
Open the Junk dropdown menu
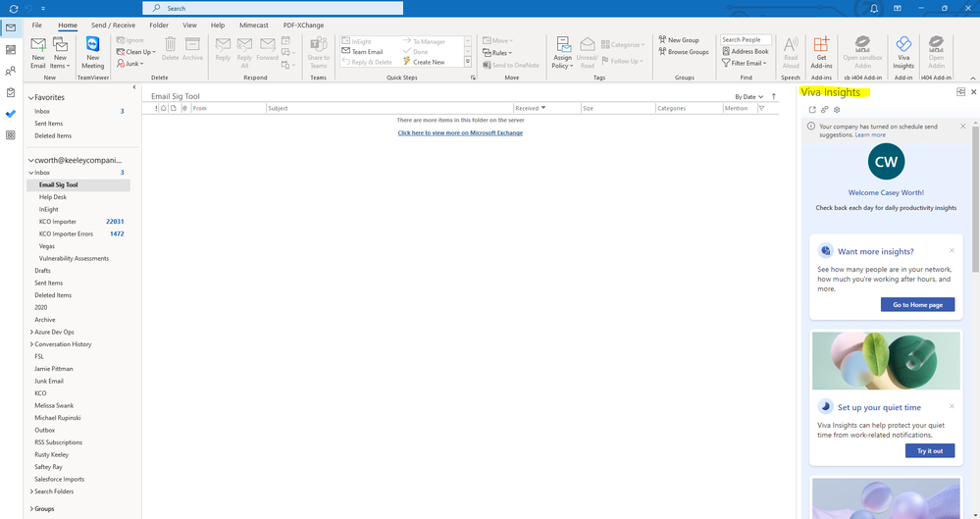tap(130, 64)
